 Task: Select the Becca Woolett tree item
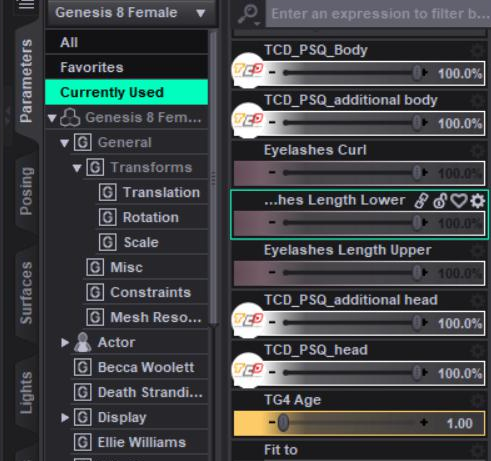146,367
